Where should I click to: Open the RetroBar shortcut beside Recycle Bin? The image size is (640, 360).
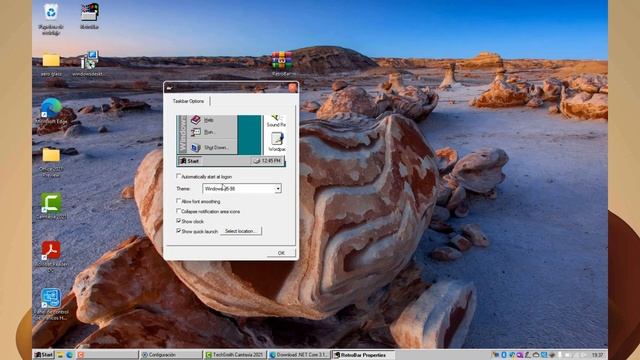pos(89,16)
